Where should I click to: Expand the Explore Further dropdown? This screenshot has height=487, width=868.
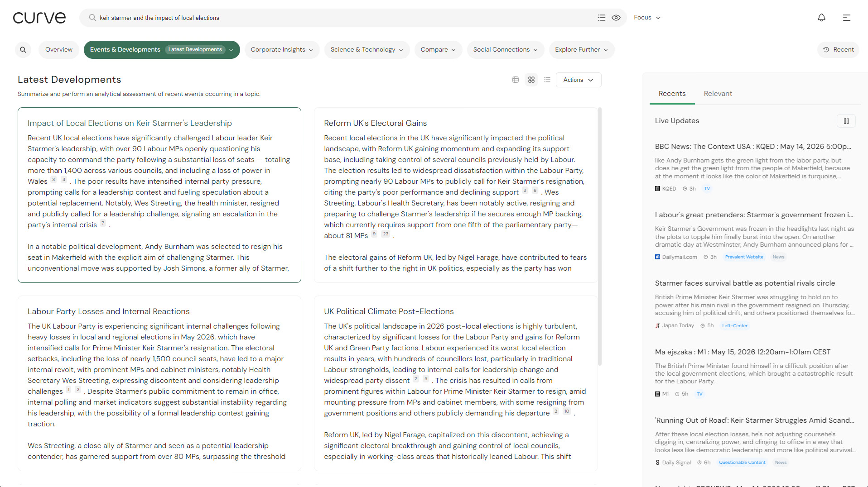tap(582, 50)
